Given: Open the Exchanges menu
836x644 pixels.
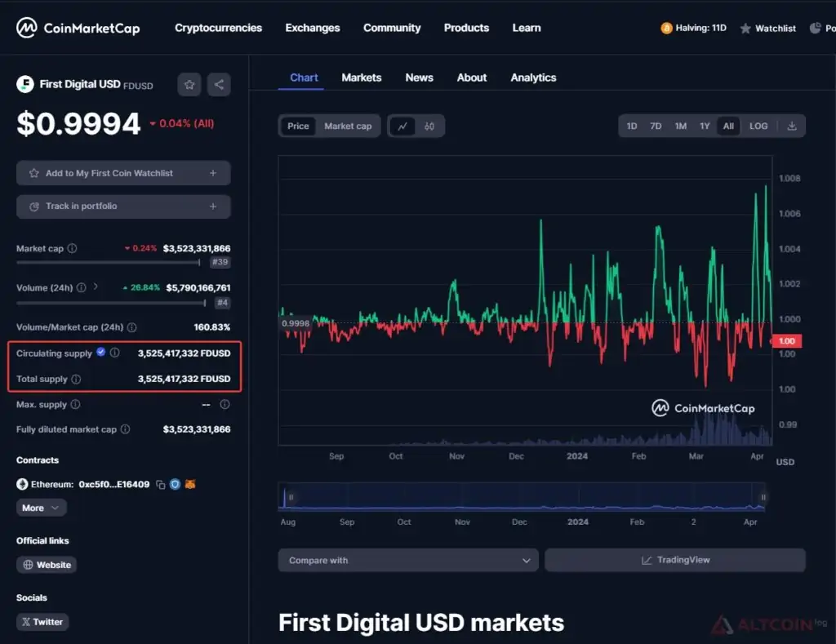Looking at the screenshot, I should pyautogui.click(x=313, y=28).
